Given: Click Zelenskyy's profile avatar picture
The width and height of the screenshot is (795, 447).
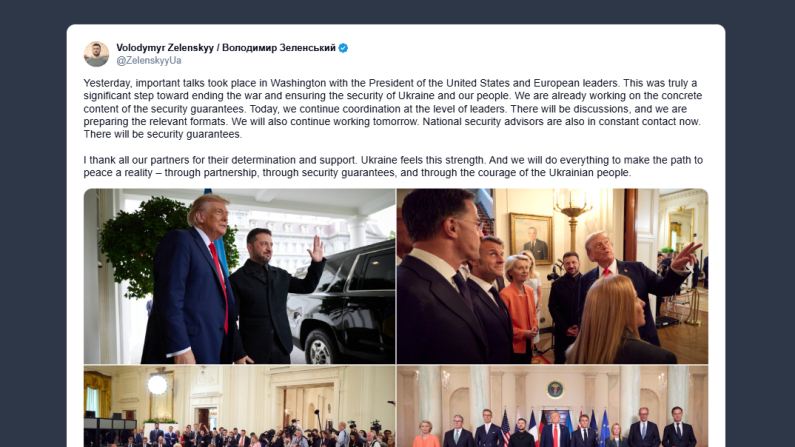Looking at the screenshot, I should [96, 54].
